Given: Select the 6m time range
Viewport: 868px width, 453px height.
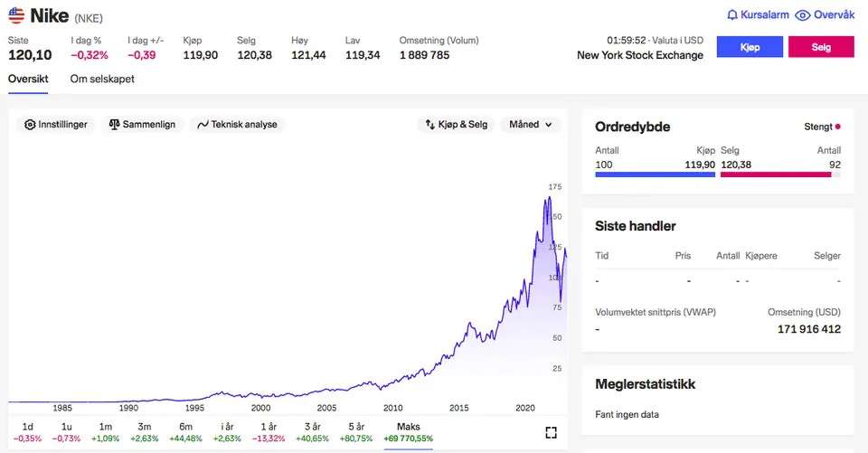Looking at the screenshot, I should pos(185,432).
